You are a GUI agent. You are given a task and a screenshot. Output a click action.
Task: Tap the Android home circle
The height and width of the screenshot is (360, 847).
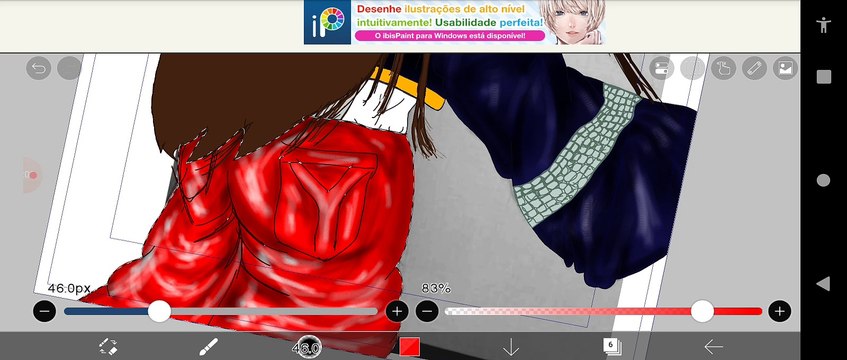(823, 181)
